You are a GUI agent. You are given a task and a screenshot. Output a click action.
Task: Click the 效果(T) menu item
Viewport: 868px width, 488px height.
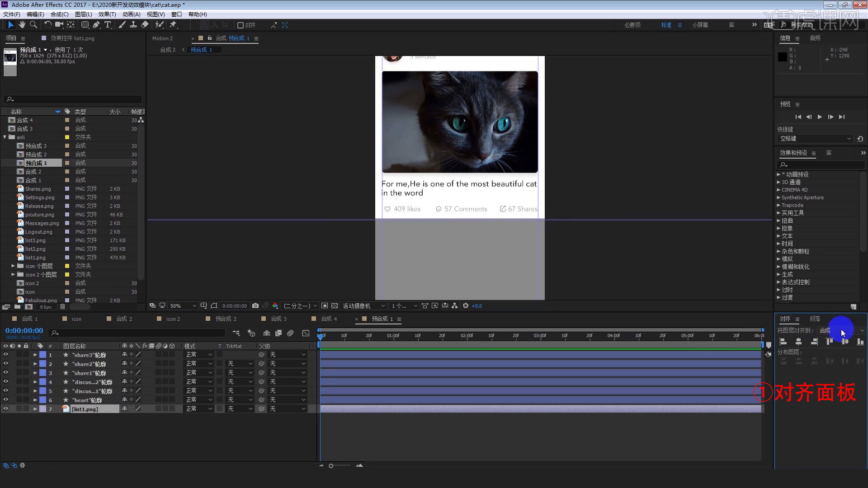click(107, 14)
